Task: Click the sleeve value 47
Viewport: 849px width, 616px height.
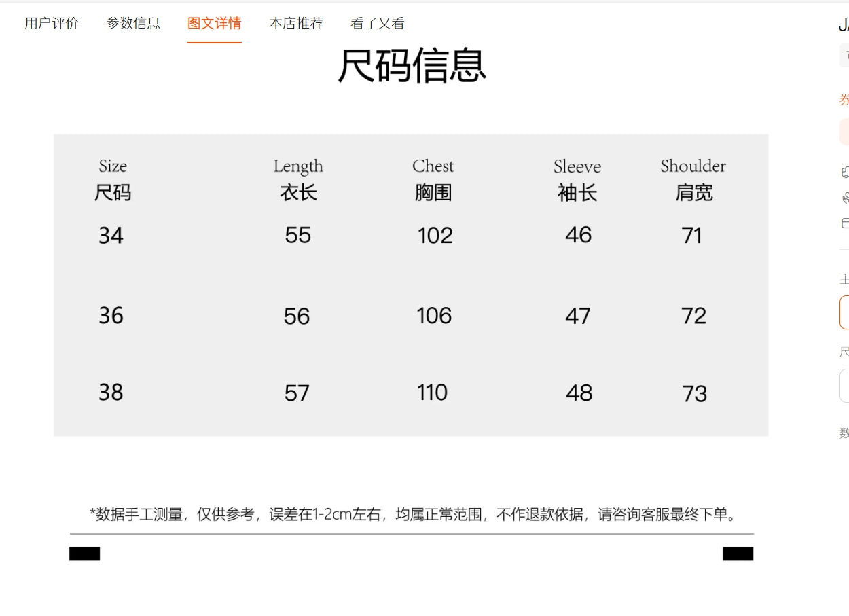Action: coord(578,316)
